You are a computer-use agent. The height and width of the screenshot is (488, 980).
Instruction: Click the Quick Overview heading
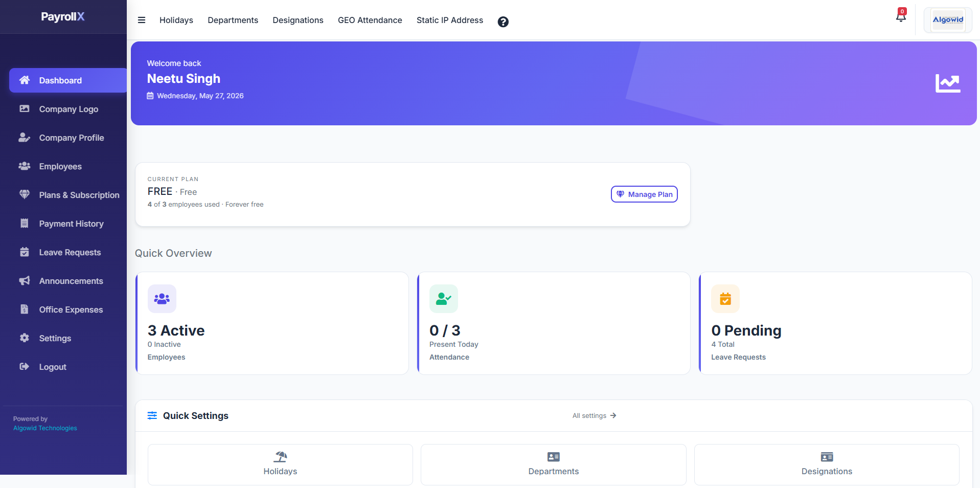click(x=173, y=253)
